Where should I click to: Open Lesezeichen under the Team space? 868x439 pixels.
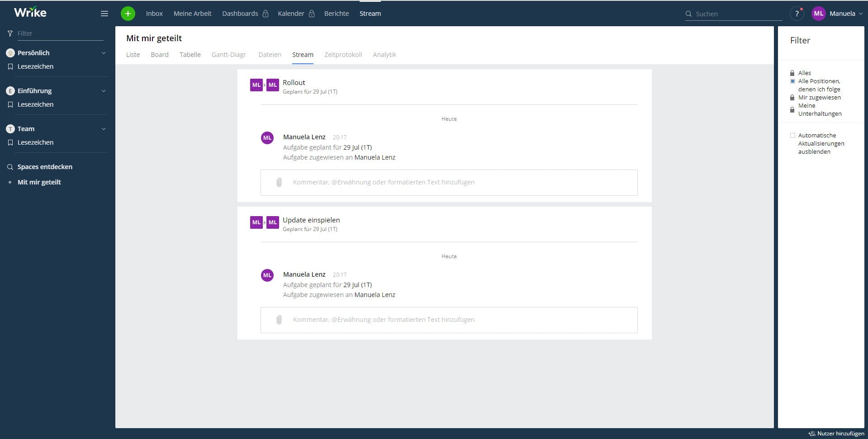(35, 142)
